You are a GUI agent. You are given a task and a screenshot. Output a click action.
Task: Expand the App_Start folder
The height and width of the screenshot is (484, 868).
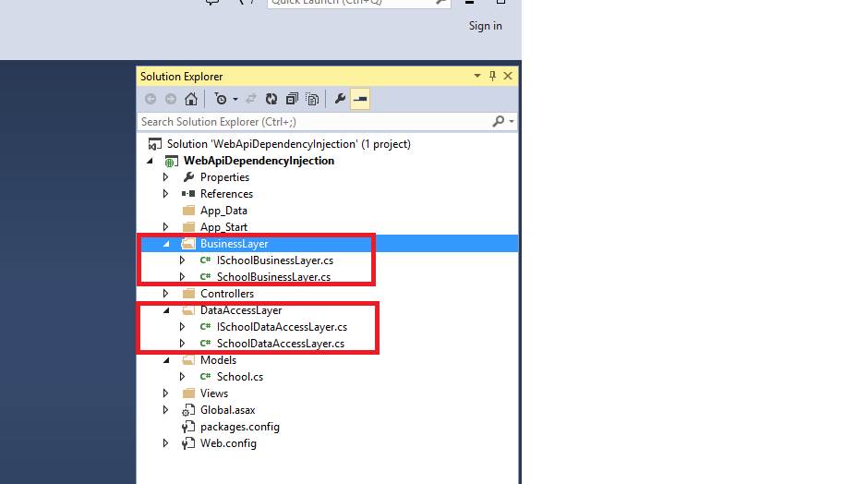click(x=165, y=227)
